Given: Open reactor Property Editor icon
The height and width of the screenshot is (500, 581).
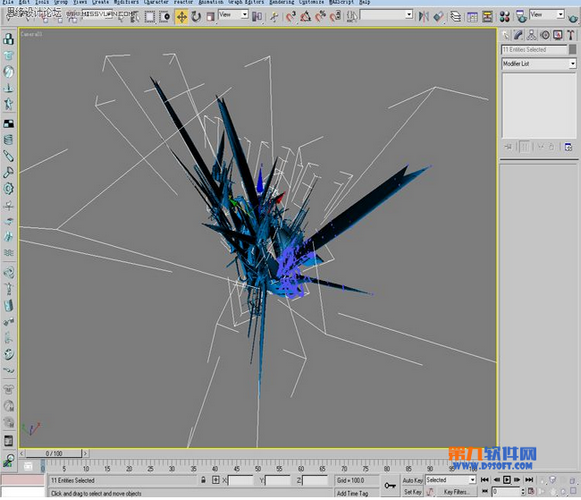Looking at the screenshot, I should (x=9, y=441).
